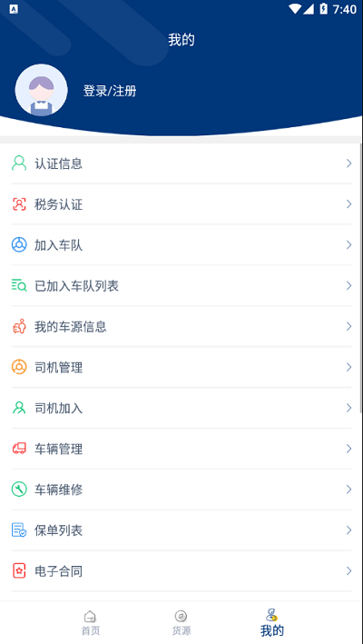Screen dimensions: 363x644
Task: Tap the 已加入车队列表 search-list icon
Action: tap(19, 285)
